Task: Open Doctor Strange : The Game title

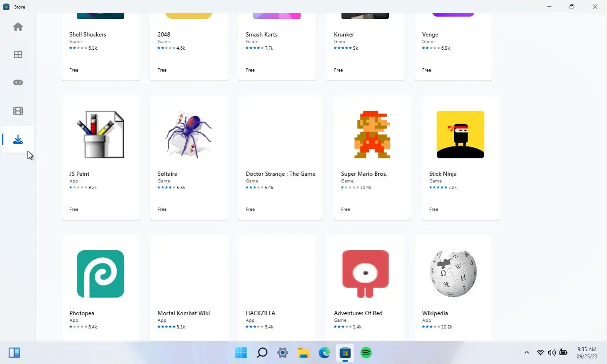Action: coord(280,174)
